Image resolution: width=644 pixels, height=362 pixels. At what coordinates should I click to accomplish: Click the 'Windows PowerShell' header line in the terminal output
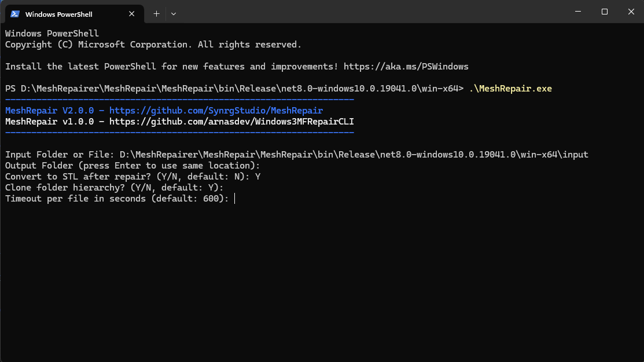coord(51,33)
